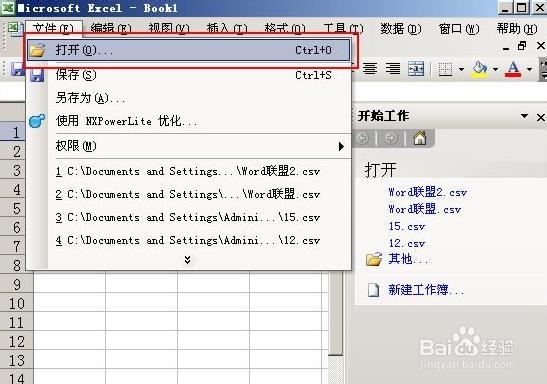Open the 工具(T) menu
Screen dimensions: 547x384
[x=343, y=28]
